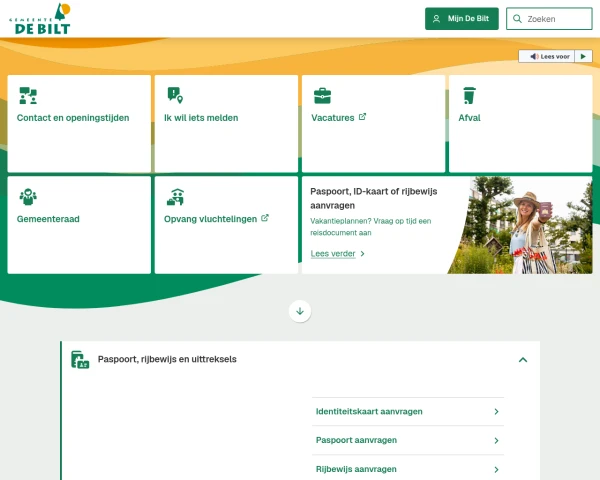Image resolution: width=600 pixels, height=480 pixels.
Task: Collapse the Paspoort, rijbewijs en uittreksels section
Action: pyautogui.click(x=523, y=359)
